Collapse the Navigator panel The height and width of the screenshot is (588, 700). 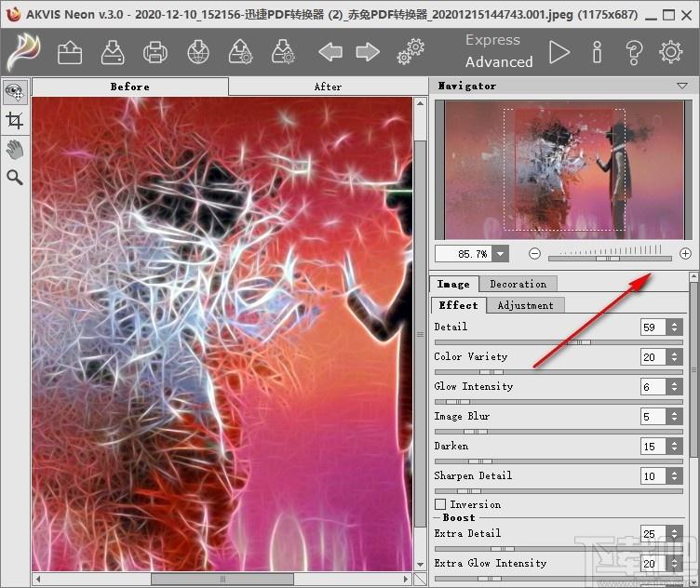682,86
